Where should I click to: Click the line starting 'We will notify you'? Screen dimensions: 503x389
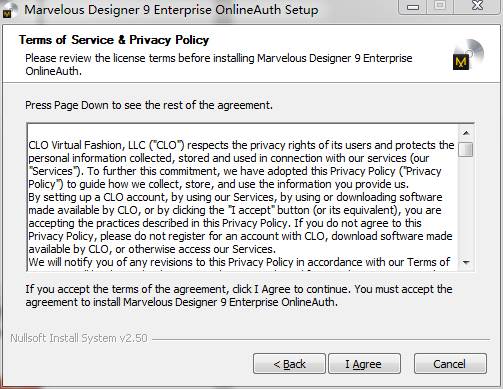point(239,262)
